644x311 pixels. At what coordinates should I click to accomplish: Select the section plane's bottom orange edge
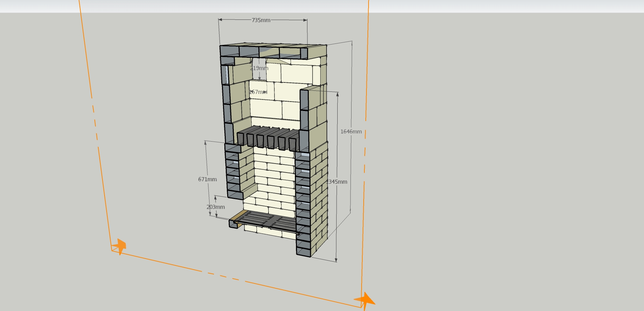[236, 279]
